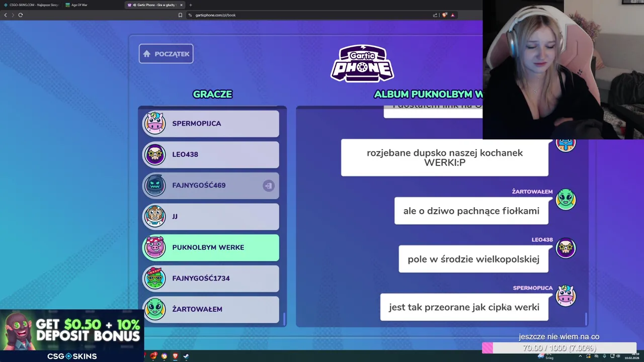The height and width of the screenshot is (362, 644).
Task: Select player JJ in the list
Action: [x=211, y=216]
